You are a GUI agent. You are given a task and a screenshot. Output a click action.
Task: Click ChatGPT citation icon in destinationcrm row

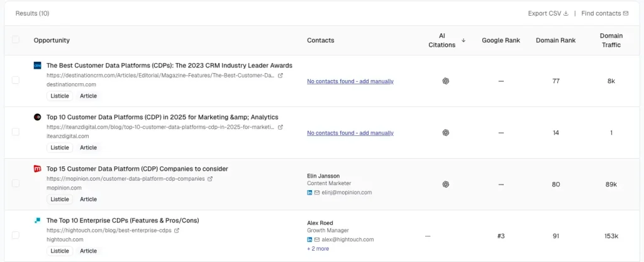tap(446, 81)
